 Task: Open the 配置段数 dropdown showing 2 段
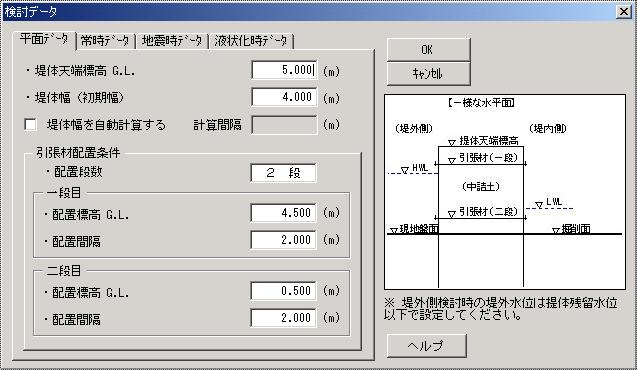[283, 173]
